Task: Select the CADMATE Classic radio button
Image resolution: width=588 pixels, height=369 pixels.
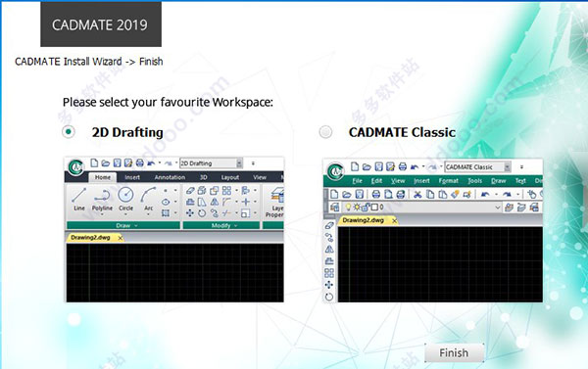Action: [x=325, y=132]
